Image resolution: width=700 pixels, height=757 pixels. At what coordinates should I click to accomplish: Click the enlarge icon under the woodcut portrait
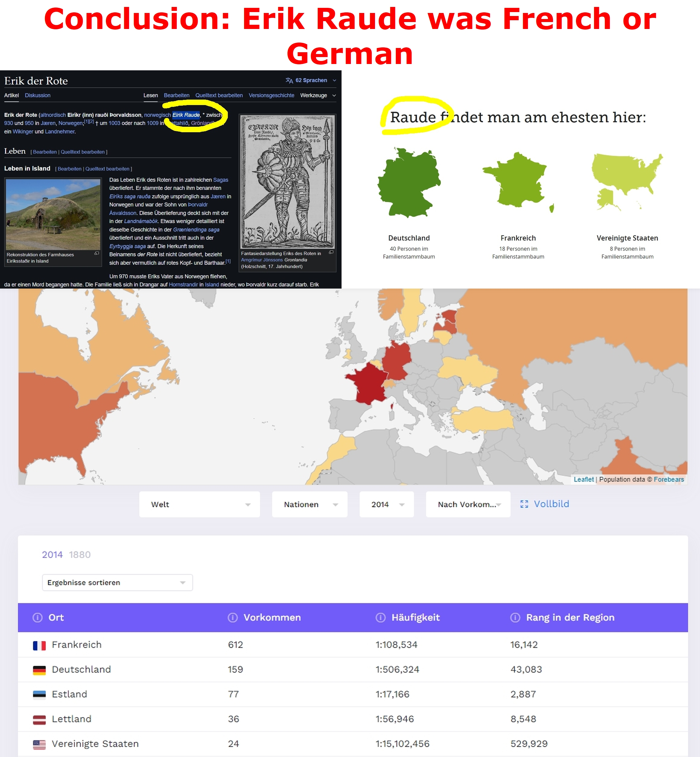click(x=331, y=252)
